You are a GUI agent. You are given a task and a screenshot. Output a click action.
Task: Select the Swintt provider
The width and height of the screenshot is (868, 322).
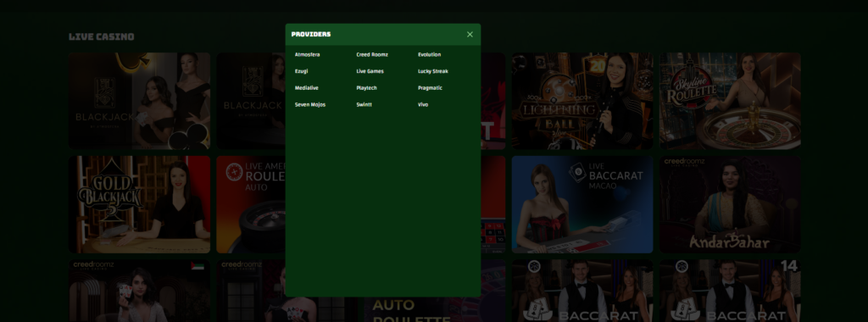[364, 104]
